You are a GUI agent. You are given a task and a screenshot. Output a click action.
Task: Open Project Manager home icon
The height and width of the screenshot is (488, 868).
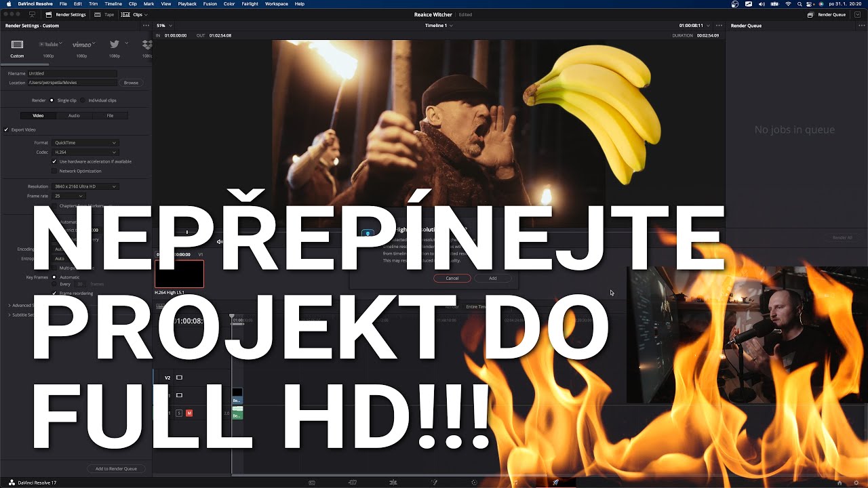(x=840, y=483)
